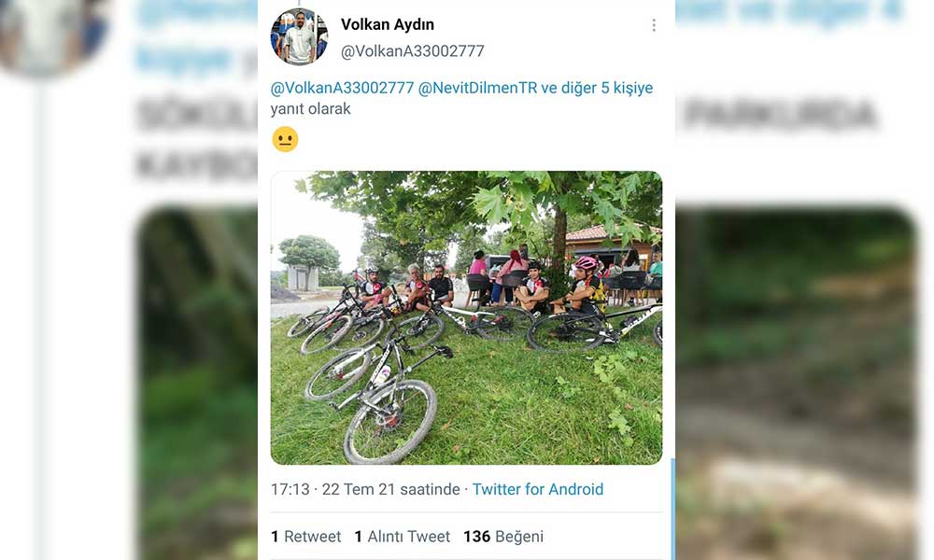Click the "yanıt olarak" reply text

[x=310, y=109]
